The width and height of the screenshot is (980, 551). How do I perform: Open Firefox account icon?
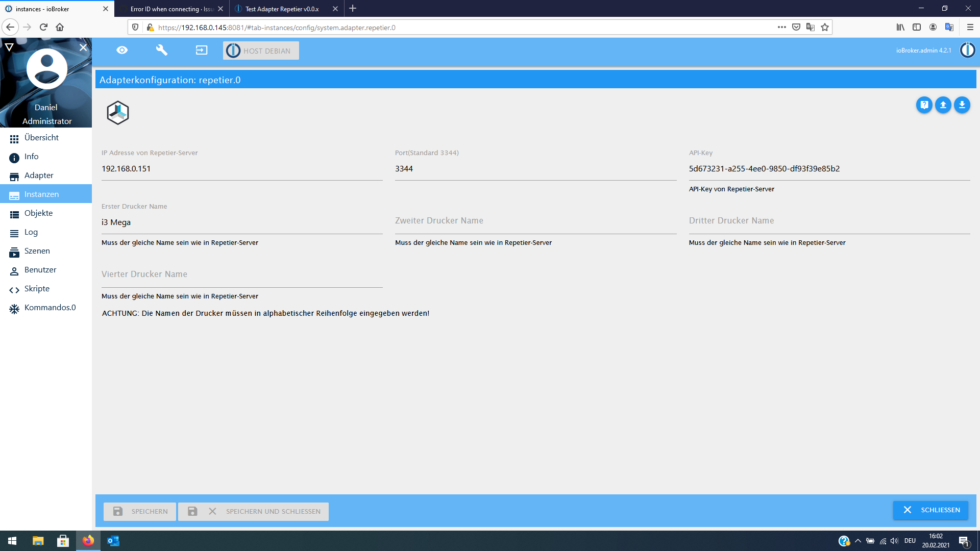pos(933,27)
